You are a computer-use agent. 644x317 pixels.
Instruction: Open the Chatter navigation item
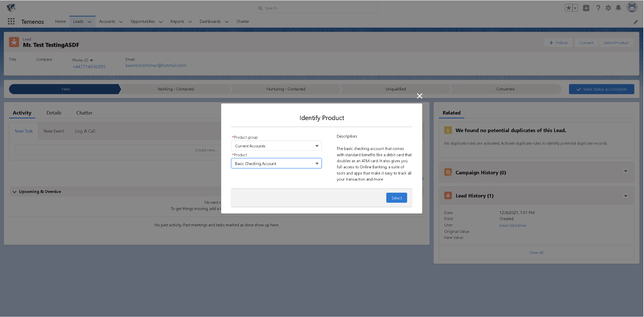[243, 22]
